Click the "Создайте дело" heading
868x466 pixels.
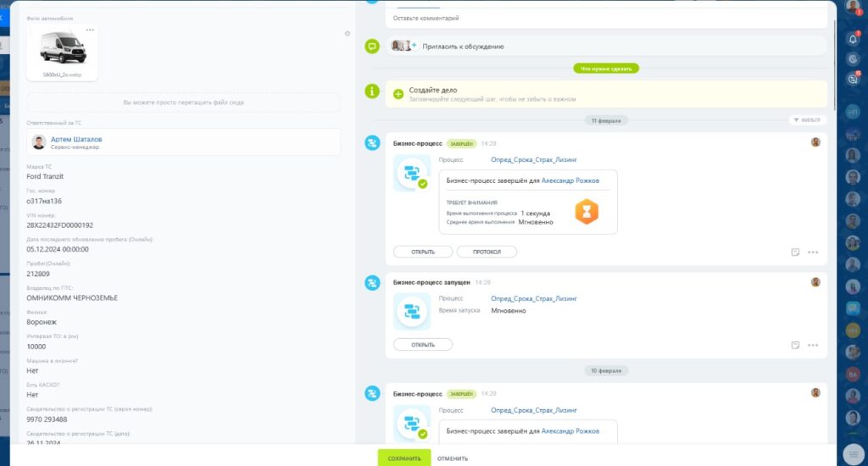(433, 90)
